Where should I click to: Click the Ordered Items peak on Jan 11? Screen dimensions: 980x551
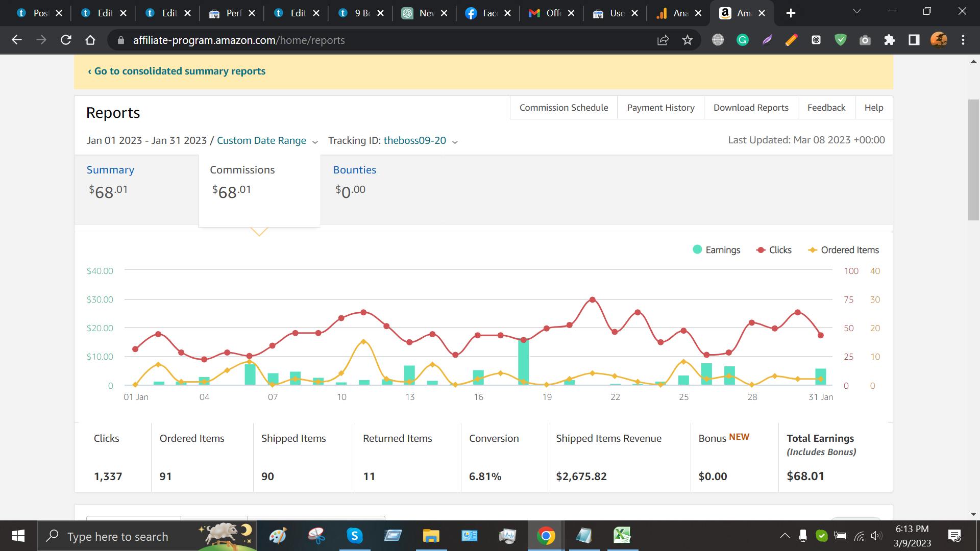coord(363,341)
